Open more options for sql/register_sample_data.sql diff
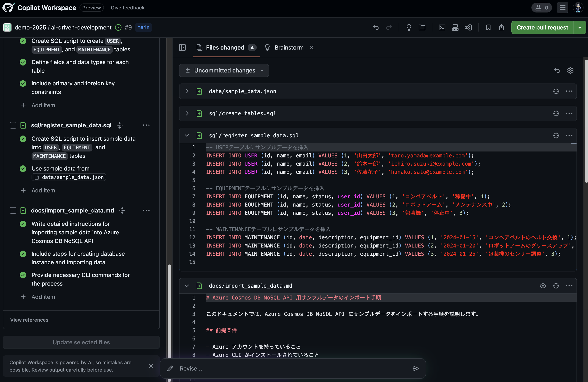 coord(569,136)
